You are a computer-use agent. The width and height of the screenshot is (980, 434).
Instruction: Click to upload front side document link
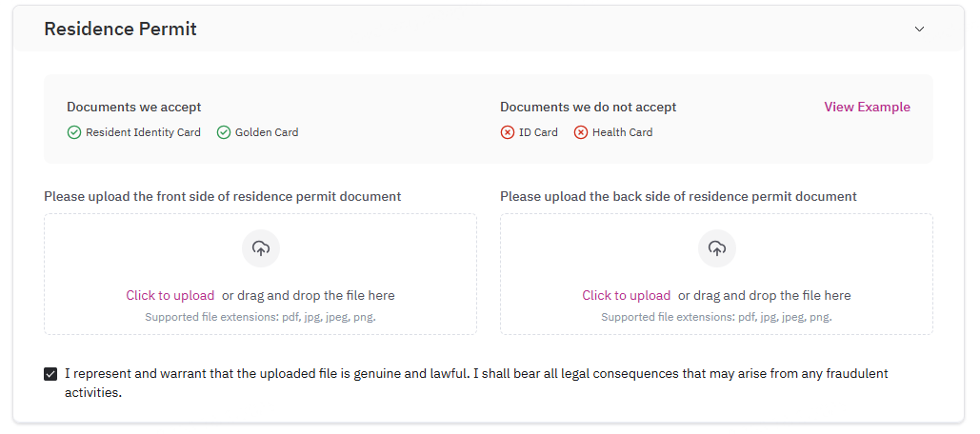pyautogui.click(x=170, y=295)
